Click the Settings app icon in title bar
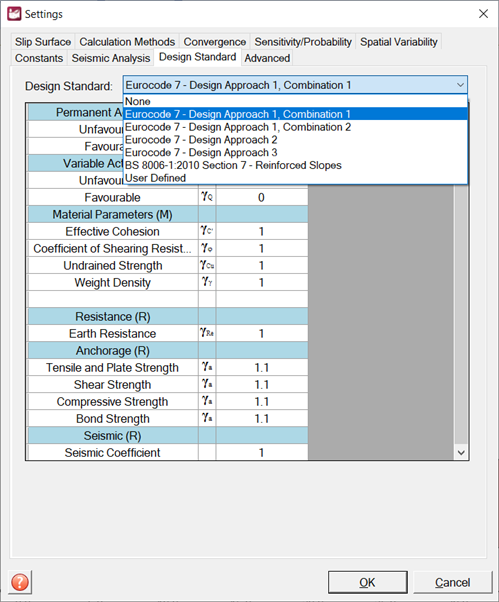The height and width of the screenshot is (602, 499). (14, 14)
